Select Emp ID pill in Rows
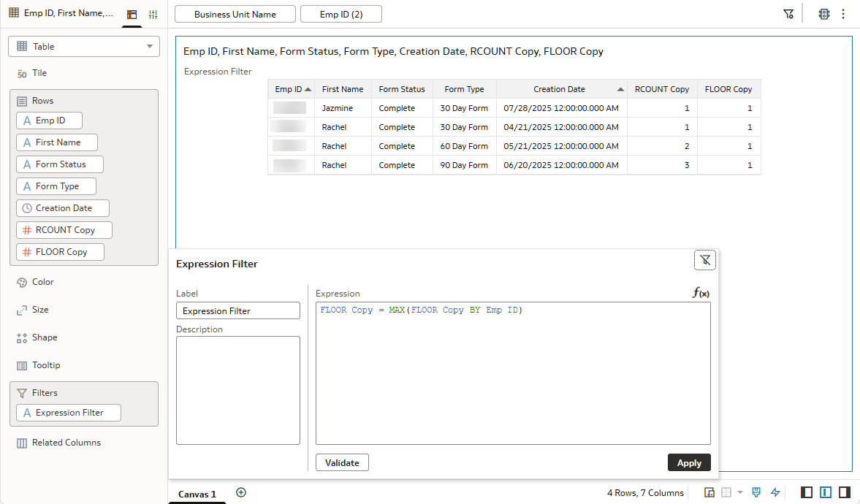Viewport: 860px width, 504px height. tap(50, 121)
